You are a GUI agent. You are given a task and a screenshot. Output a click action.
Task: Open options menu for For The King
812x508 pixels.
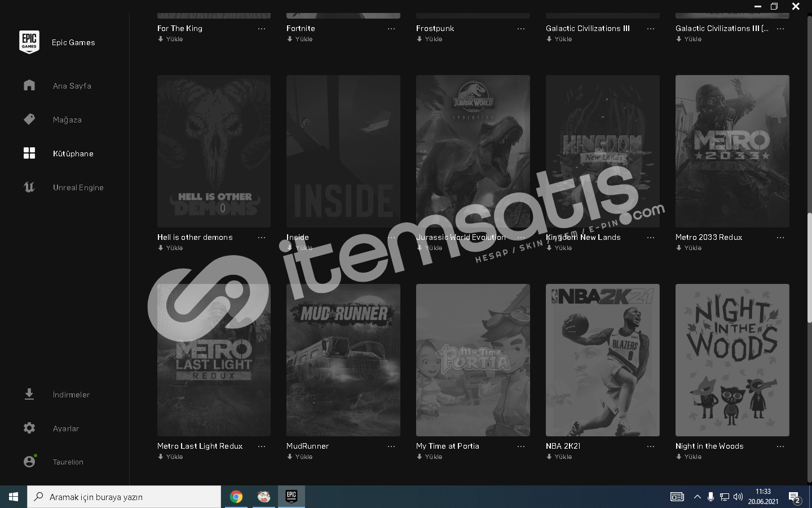coord(262,29)
